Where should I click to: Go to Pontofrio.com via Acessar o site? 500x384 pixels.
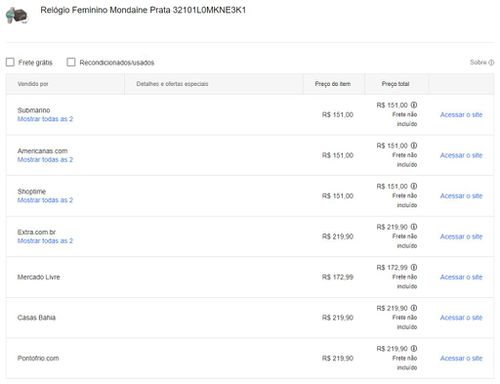[x=461, y=358]
